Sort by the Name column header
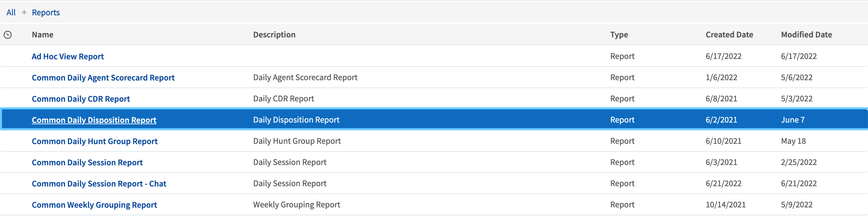Screen dimensions: 868x216 42,35
